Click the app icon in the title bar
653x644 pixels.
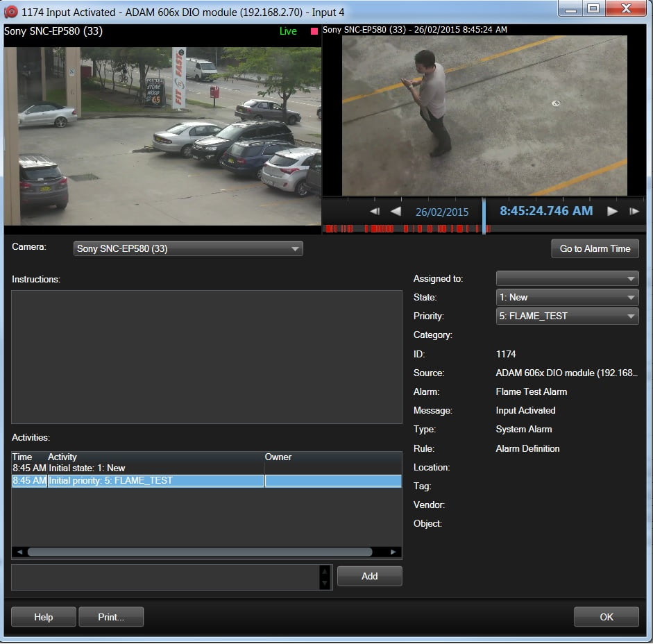(x=11, y=12)
